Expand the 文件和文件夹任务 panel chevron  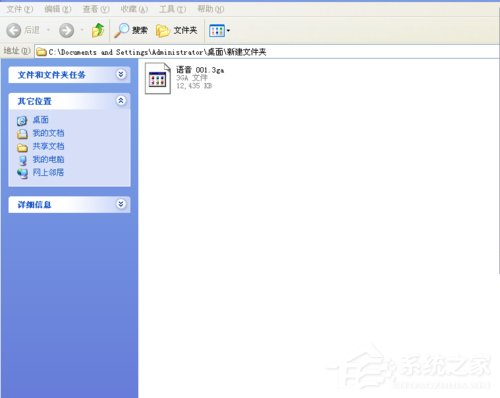121,74
